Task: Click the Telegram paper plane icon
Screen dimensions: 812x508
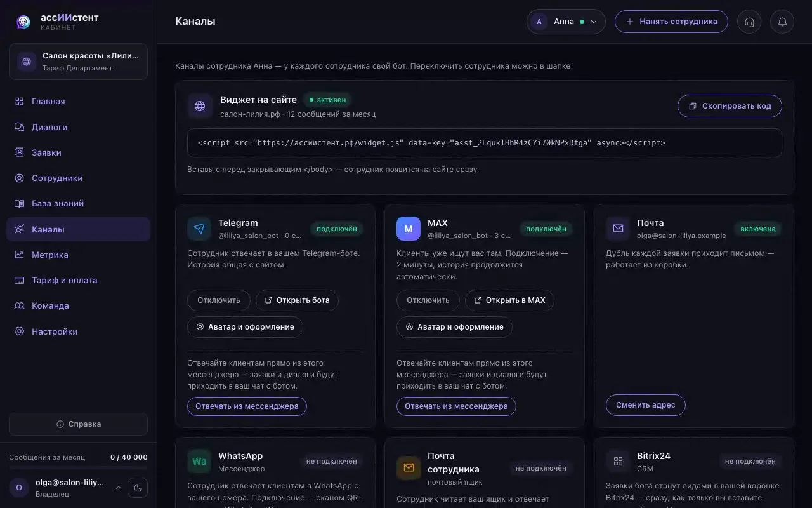Action: point(199,229)
